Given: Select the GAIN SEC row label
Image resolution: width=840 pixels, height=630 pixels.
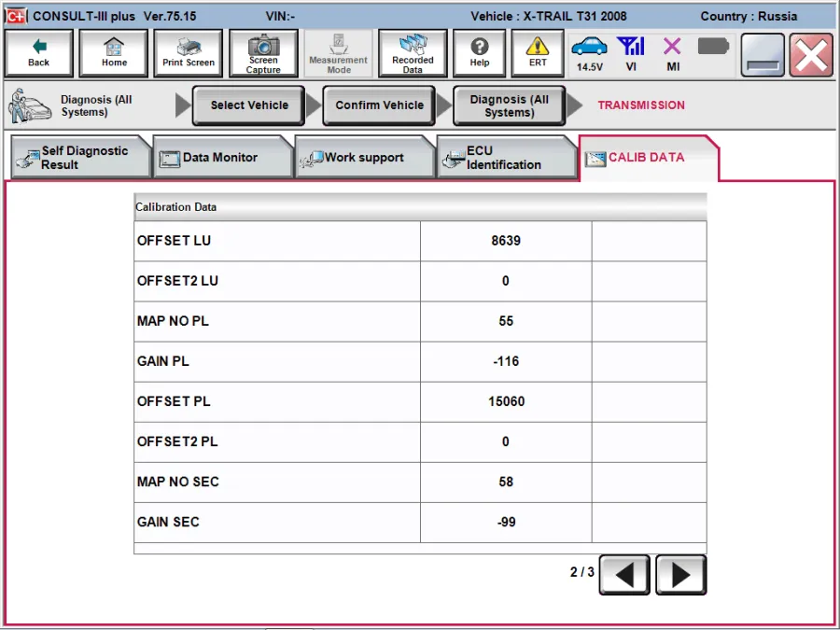Looking at the screenshot, I should 168,522.
